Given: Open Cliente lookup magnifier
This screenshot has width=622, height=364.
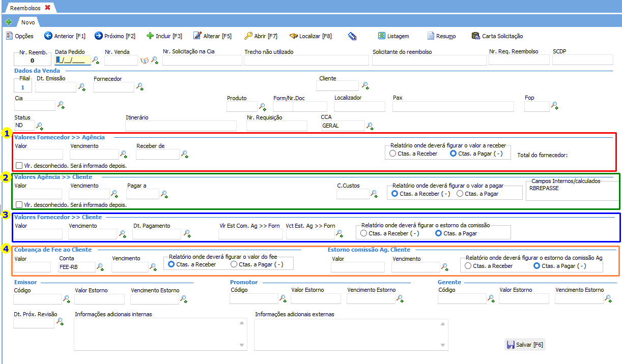Looking at the screenshot, I should (365, 85).
